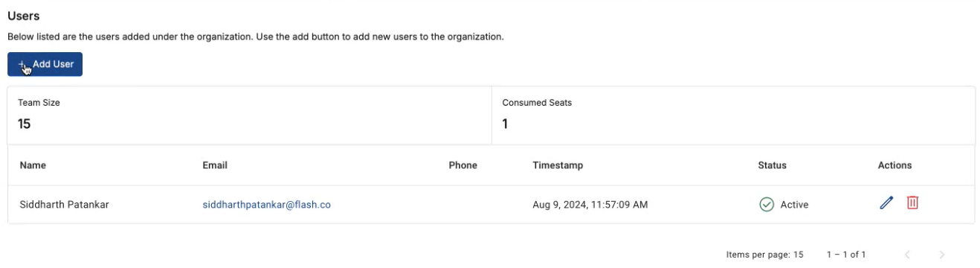Viewport: 980px width, 268px height.
Task: Delete the user with the red trash icon
Action: click(912, 202)
